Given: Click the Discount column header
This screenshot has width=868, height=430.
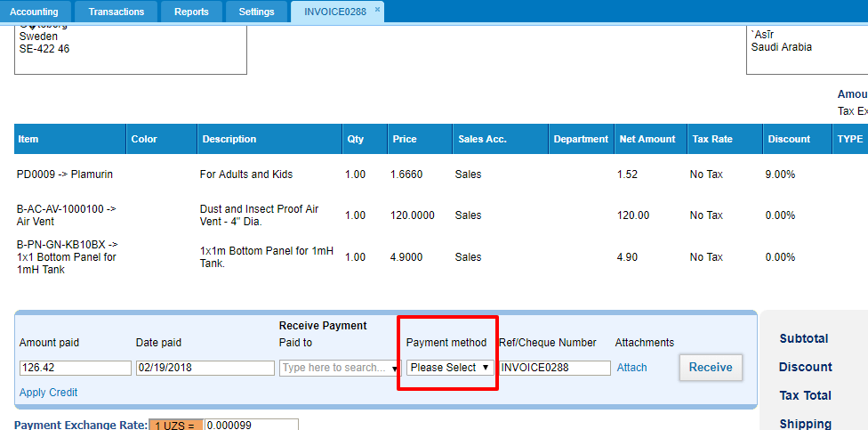Looking at the screenshot, I should tap(789, 139).
